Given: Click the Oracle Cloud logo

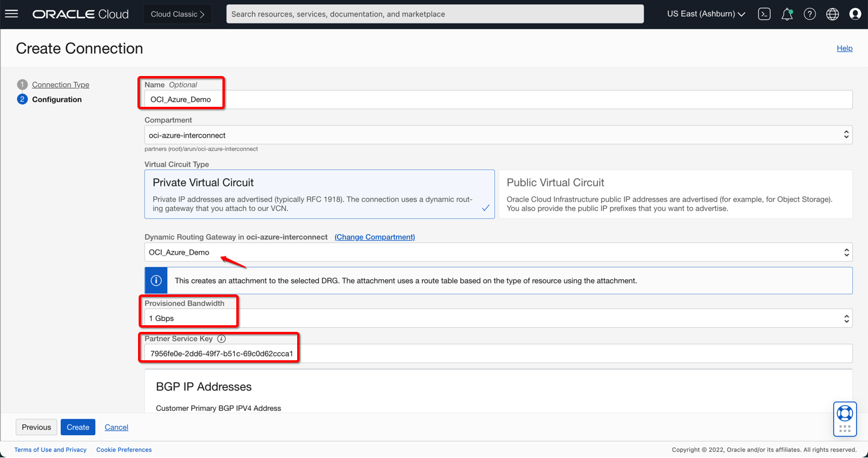Looking at the screenshot, I should [81, 14].
